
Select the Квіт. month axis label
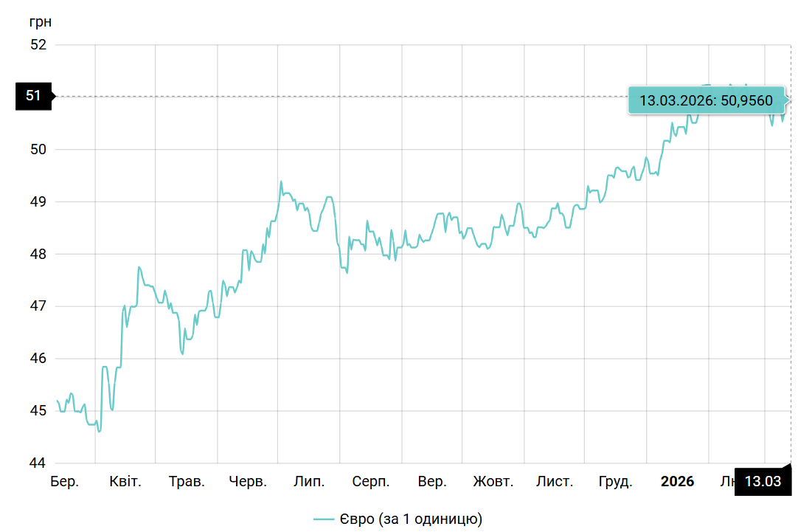125,482
